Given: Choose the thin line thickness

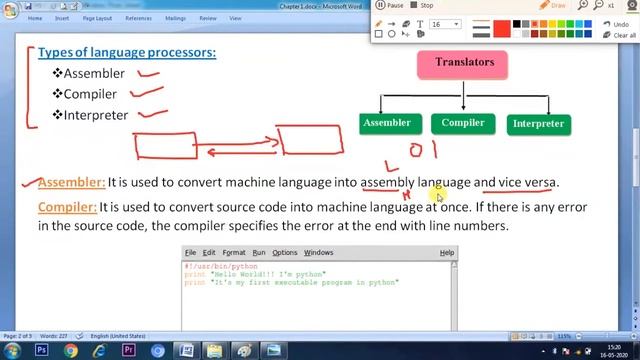Looking at the screenshot, I should click(481, 21).
